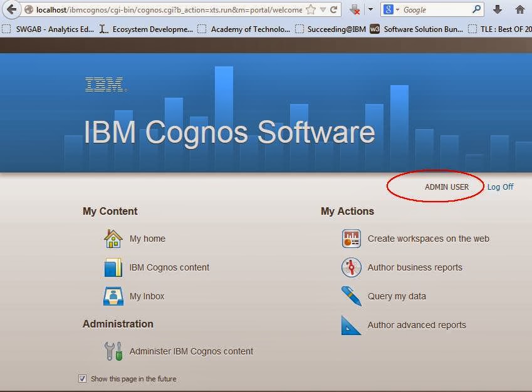Viewport: 532px width, 392px height.
Task: Open the Succeeding@IBM bookmark
Action: coord(332,28)
